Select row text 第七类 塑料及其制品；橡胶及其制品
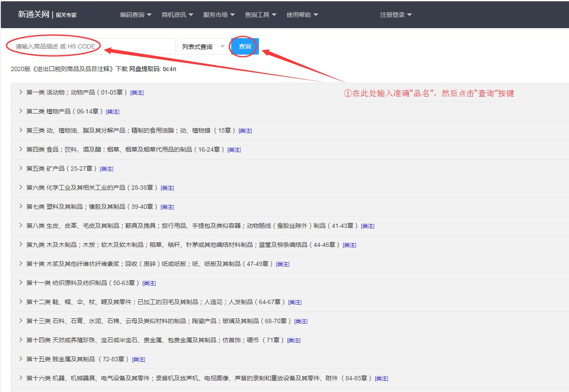This screenshot has height=392, width=569. pos(76,207)
